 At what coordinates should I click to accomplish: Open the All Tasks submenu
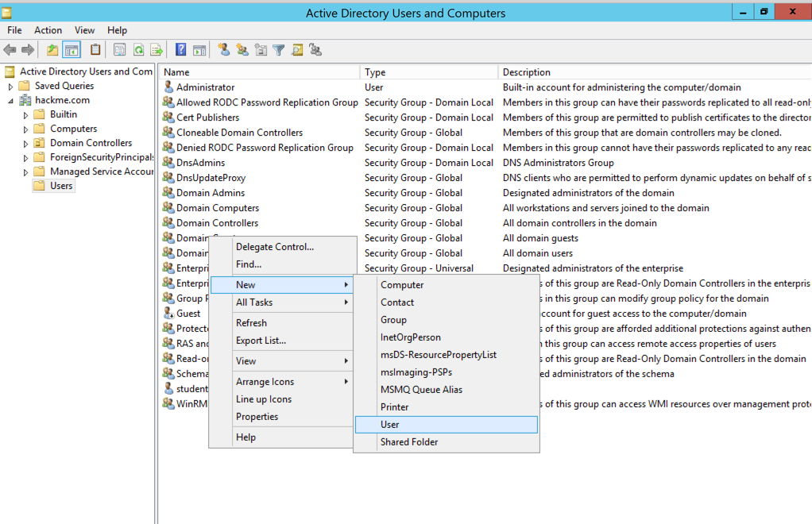pyautogui.click(x=254, y=302)
